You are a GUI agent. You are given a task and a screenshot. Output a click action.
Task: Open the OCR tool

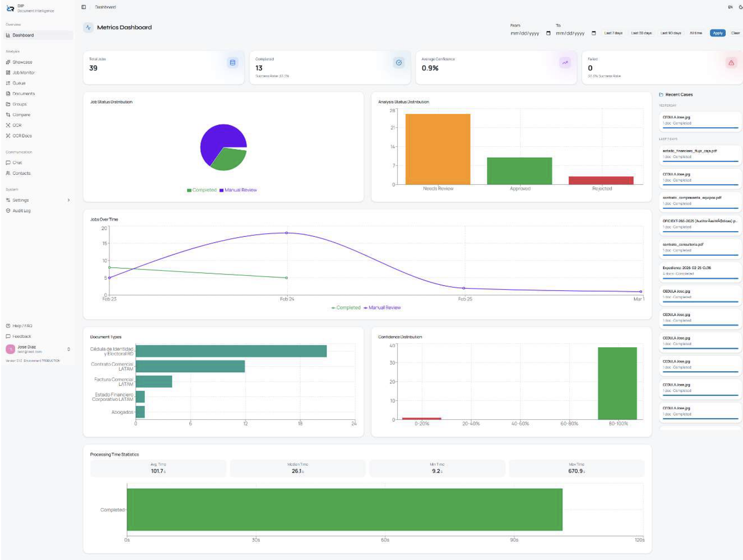point(17,125)
